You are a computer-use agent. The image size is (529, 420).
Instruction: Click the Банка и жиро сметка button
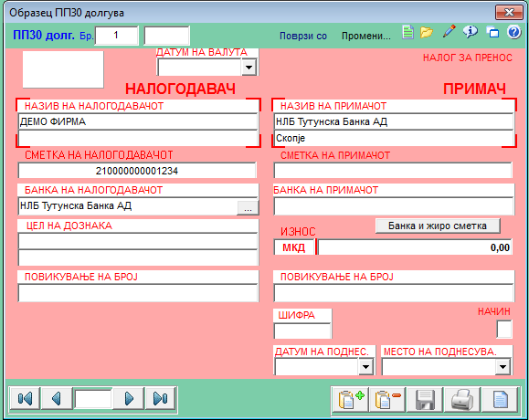438,226
